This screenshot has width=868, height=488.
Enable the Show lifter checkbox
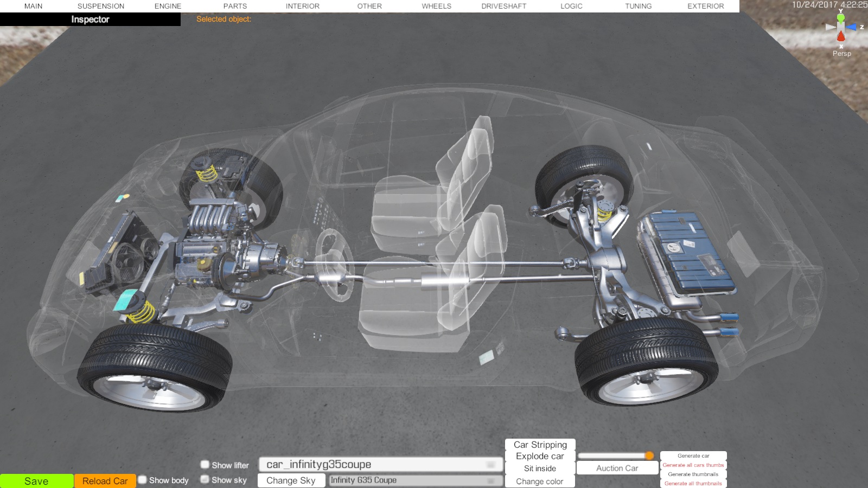point(205,465)
